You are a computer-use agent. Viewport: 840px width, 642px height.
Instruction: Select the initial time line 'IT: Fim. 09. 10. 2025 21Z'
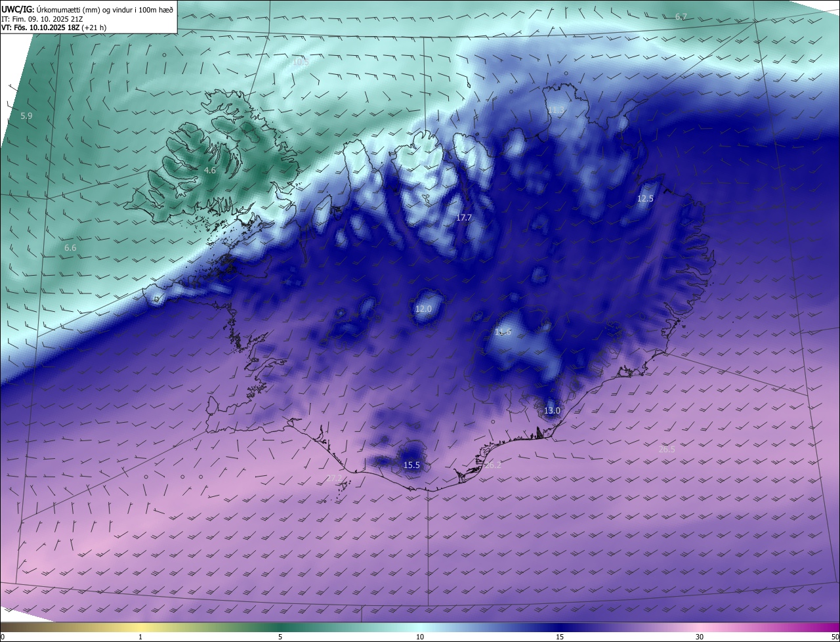(x=41, y=19)
